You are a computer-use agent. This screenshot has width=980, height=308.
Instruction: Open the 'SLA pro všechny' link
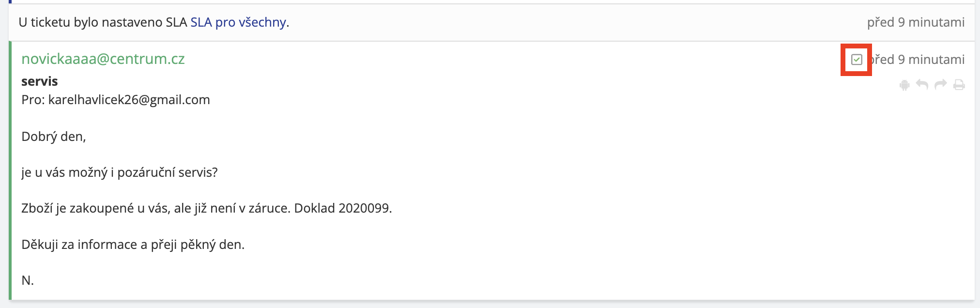(238, 22)
